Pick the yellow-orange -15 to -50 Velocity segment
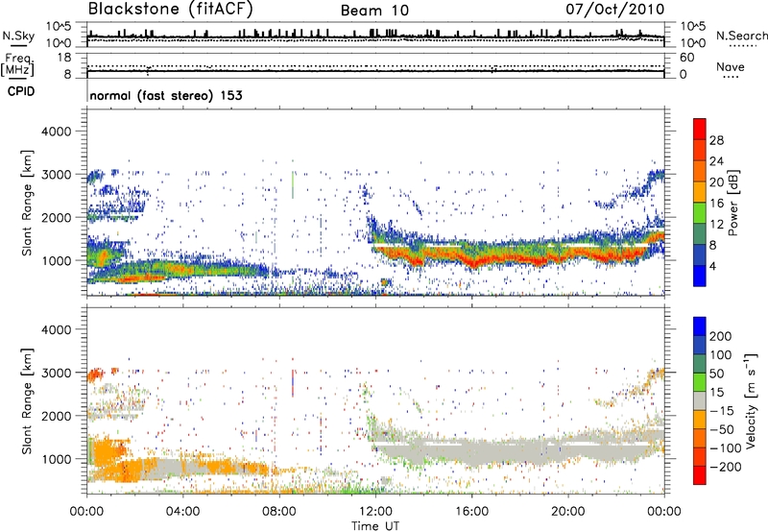The height and width of the screenshot is (532, 768). tap(700, 420)
